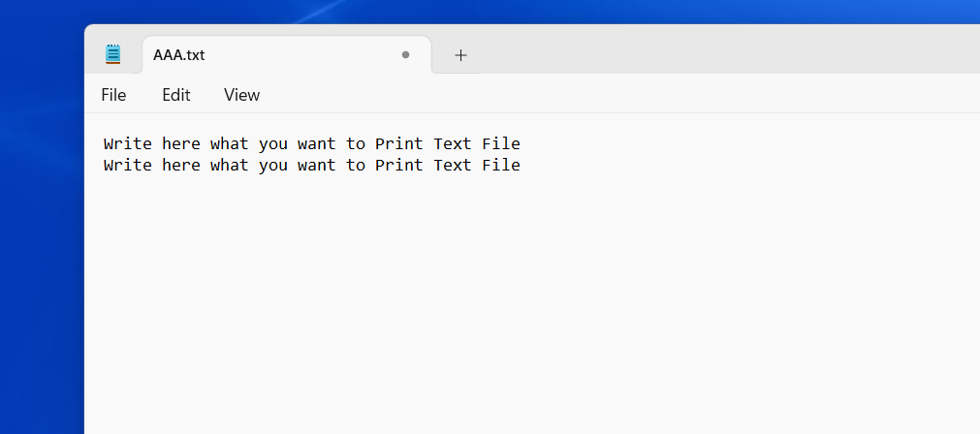Add a new tab with plus button
This screenshot has width=980, height=434.
point(460,55)
